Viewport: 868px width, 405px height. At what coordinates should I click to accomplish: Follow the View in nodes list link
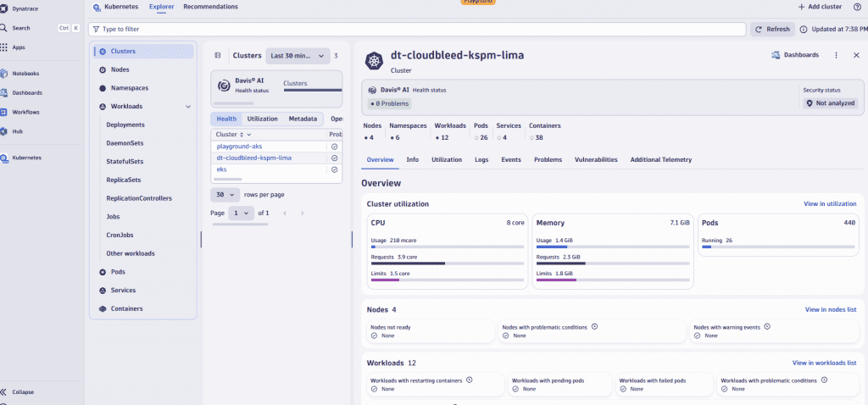point(831,309)
